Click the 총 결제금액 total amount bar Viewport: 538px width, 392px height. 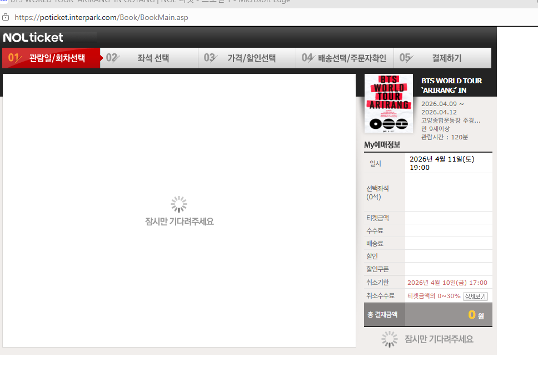point(428,315)
